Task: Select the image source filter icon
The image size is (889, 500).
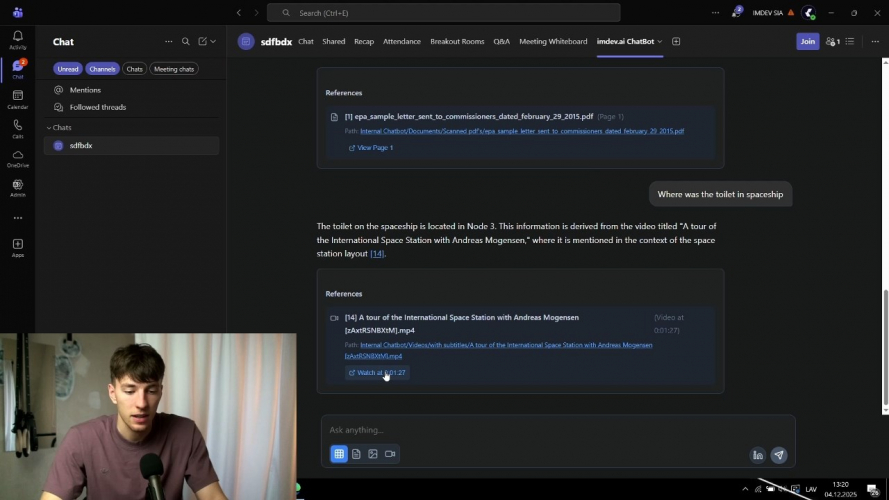Action: 372,454
